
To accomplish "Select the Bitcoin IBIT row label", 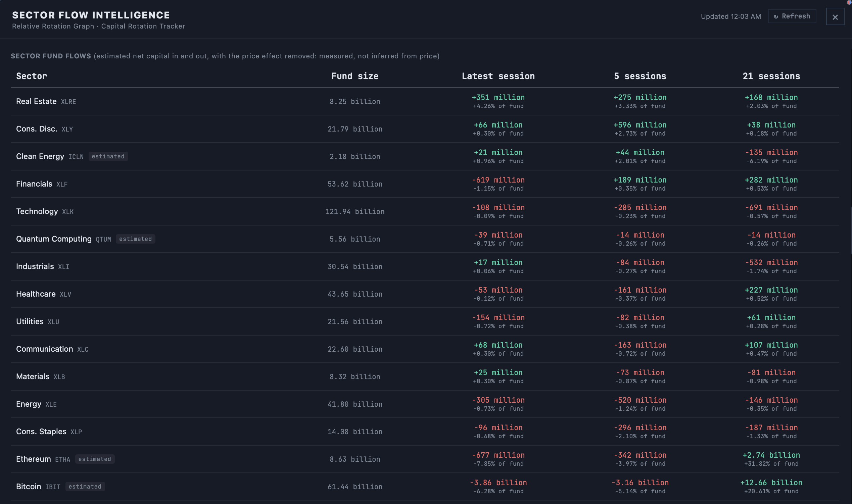I will 38,487.
